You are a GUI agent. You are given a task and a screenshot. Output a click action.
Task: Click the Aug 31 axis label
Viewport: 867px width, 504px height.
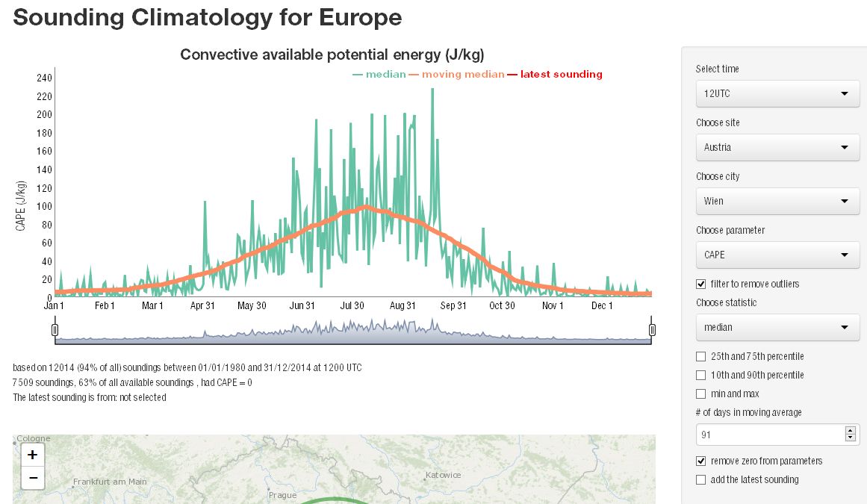403,305
